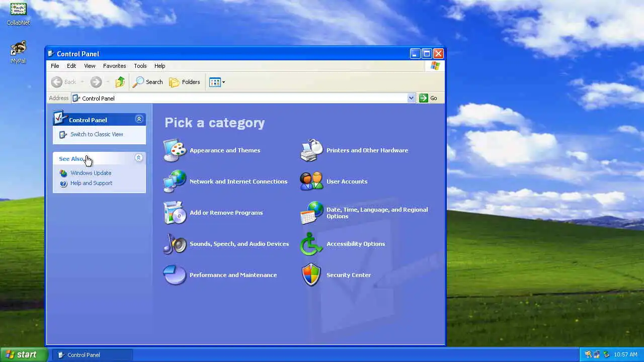644x362 pixels.
Task: Open the Back history dropdown arrow
Action: tap(82, 82)
